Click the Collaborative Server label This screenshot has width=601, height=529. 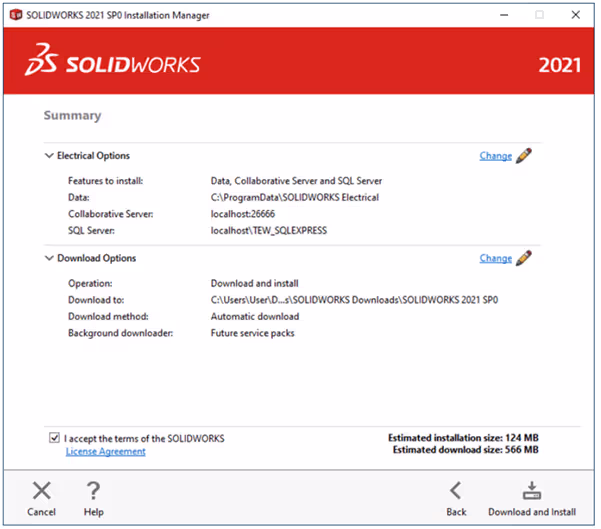click(111, 214)
